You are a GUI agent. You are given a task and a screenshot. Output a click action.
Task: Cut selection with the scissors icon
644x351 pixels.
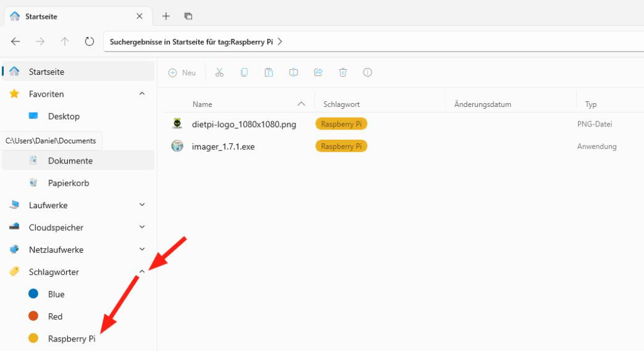coord(219,73)
